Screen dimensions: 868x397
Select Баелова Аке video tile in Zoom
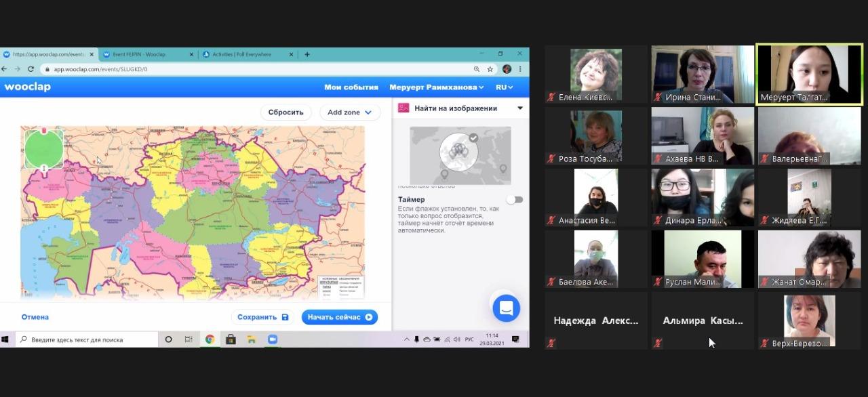596,259
